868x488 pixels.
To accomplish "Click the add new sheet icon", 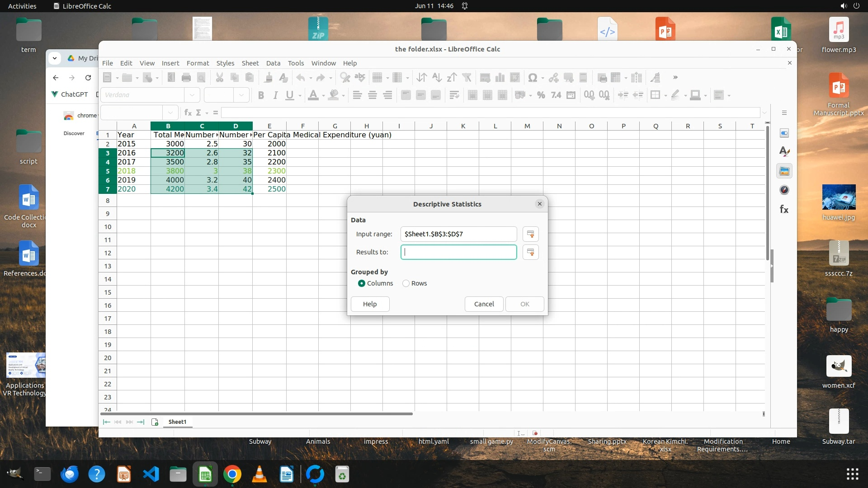I will tap(155, 422).
